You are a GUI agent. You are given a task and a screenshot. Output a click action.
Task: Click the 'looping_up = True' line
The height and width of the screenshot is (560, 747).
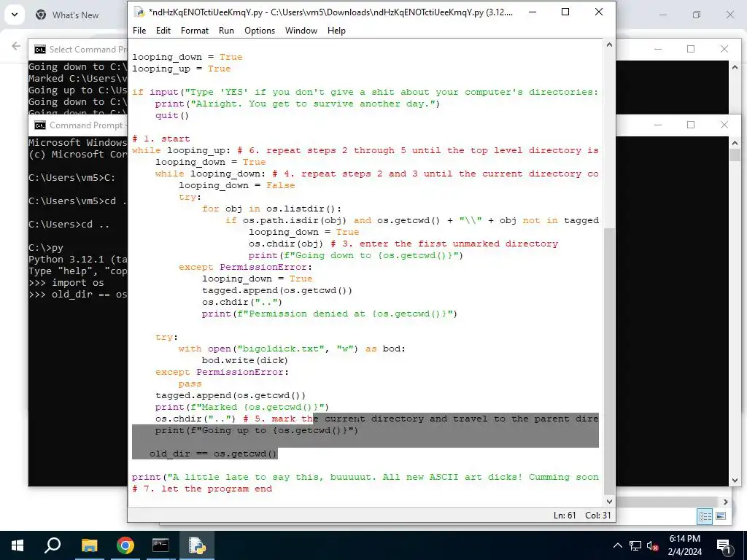pyautogui.click(x=182, y=69)
